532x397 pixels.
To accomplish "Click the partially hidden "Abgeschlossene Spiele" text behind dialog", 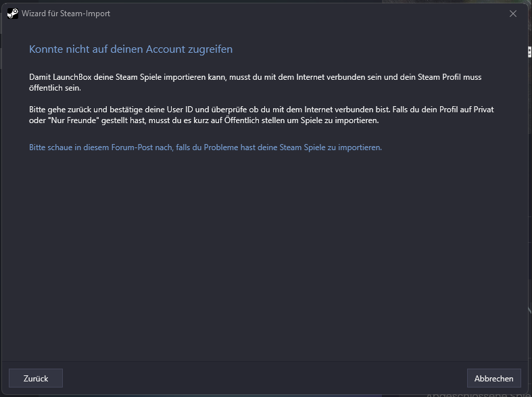I will pyautogui.click(x=477, y=394).
